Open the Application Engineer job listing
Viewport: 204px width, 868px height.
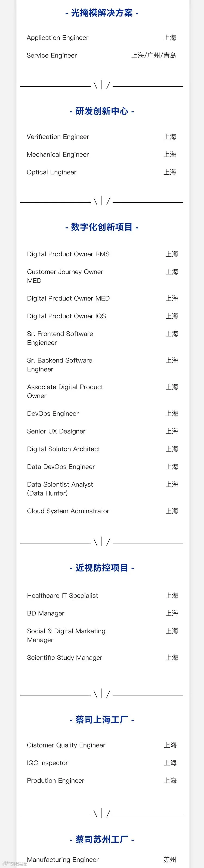point(58,38)
